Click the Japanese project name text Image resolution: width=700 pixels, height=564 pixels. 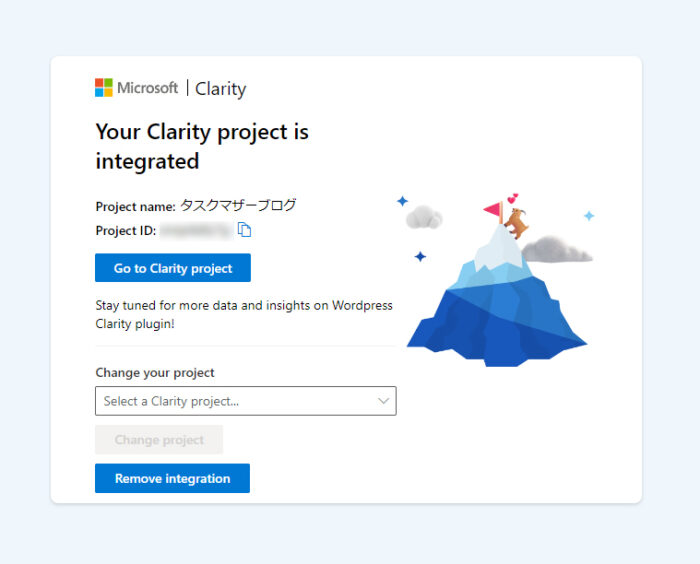tap(238, 205)
